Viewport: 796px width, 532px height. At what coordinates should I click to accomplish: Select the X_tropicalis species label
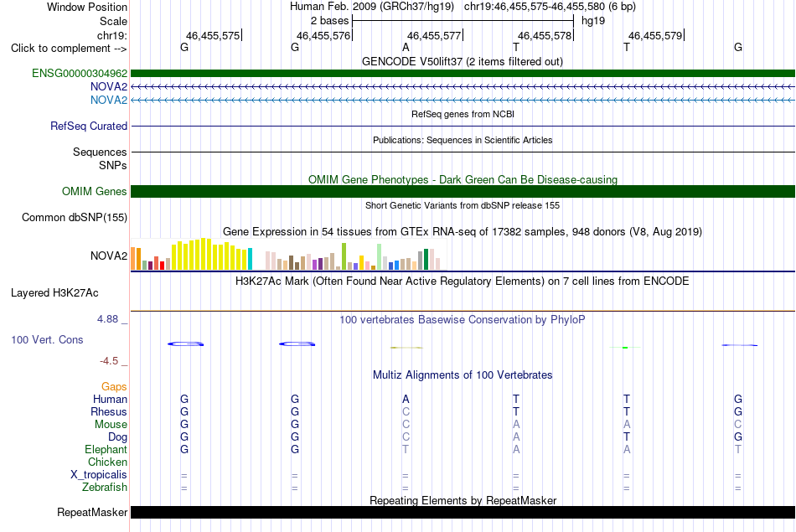(x=99, y=475)
